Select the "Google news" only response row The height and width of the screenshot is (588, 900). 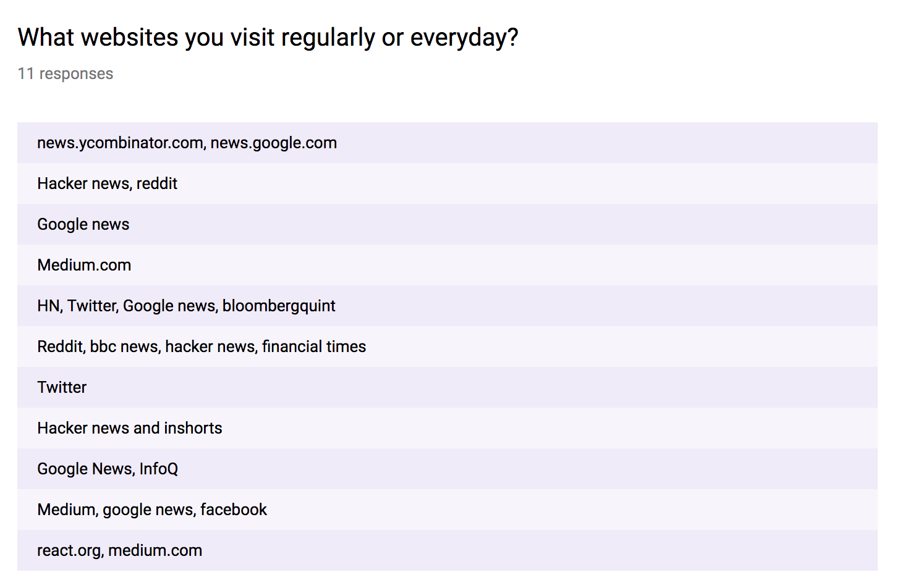[83, 224]
